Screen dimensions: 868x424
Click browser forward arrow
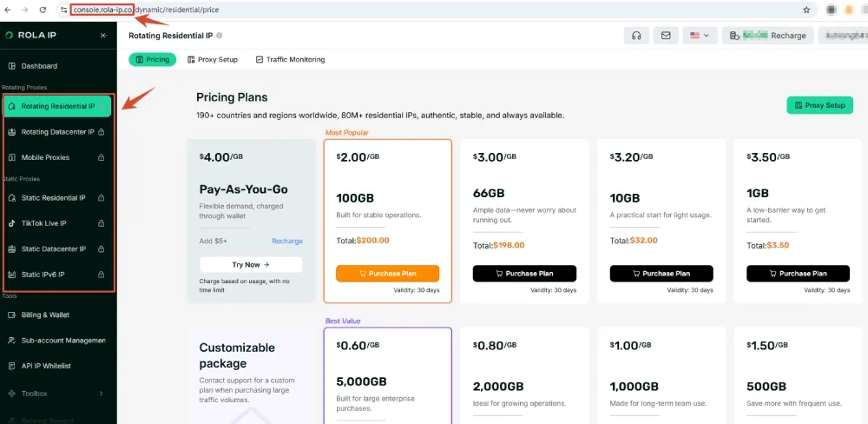coord(25,10)
